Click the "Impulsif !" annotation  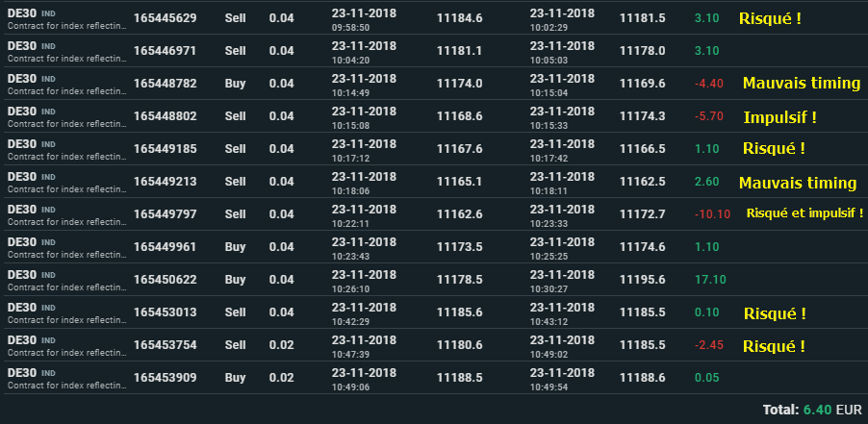(x=779, y=117)
